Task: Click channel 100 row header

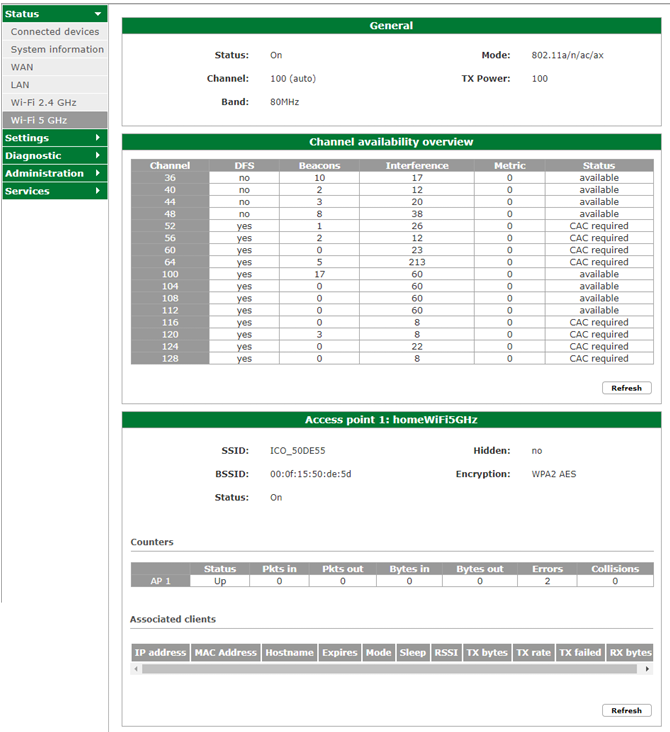Action: (x=170, y=274)
